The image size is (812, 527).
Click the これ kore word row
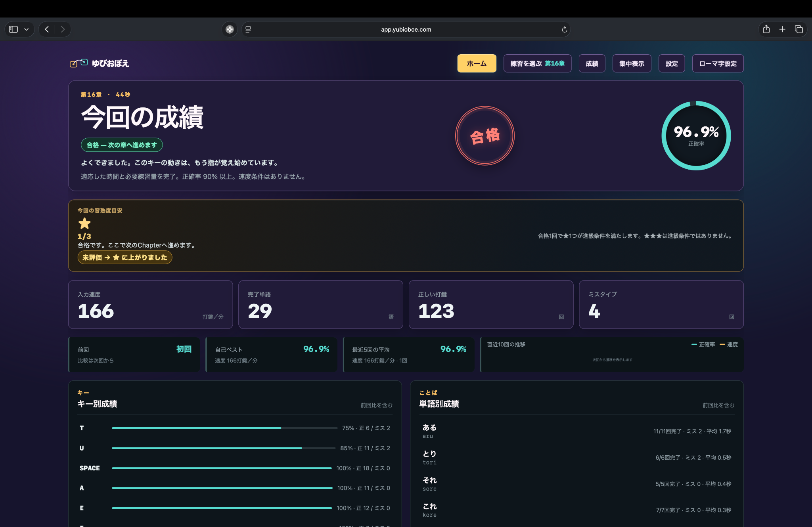pyautogui.click(x=577, y=510)
